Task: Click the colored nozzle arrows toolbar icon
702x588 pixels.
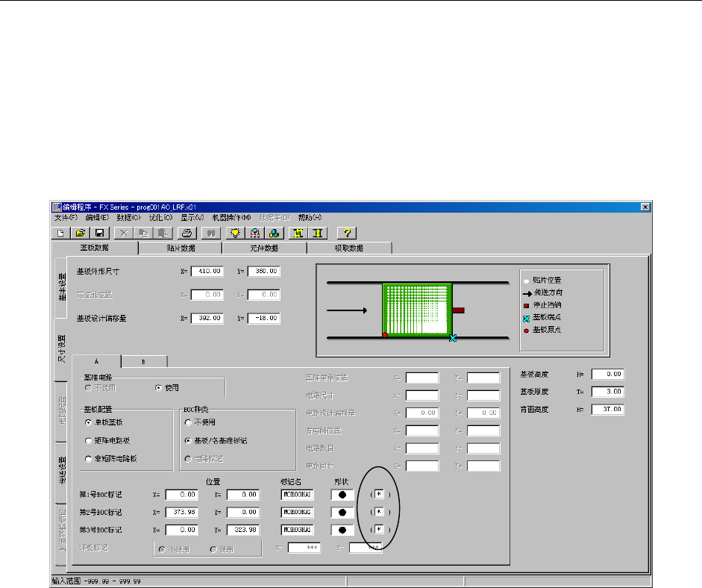Action: point(254,234)
